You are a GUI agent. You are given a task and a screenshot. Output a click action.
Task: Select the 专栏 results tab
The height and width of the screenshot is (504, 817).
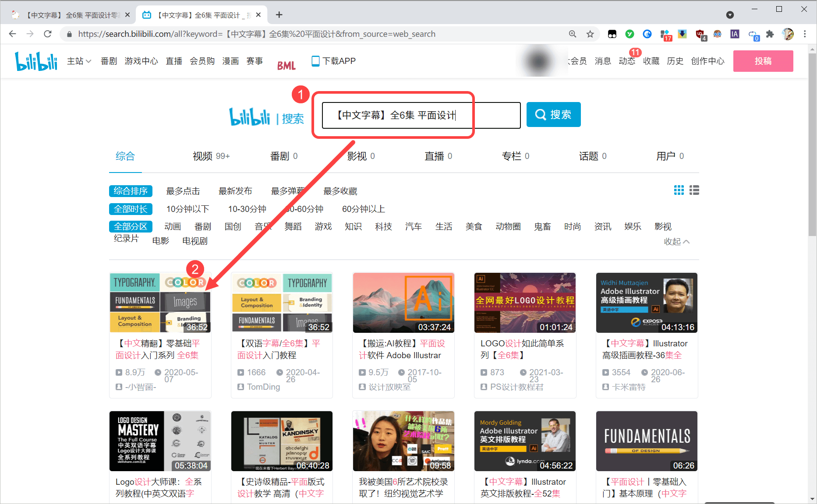pos(516,156)
